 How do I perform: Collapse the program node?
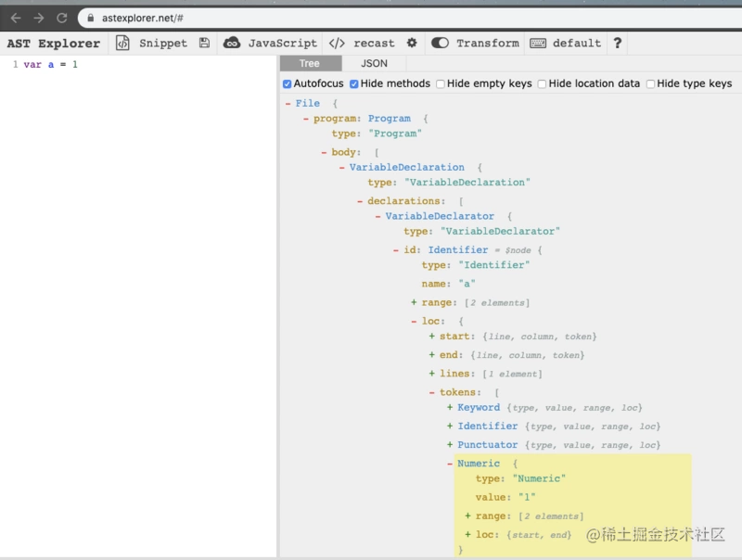pyautogui.click(x=306, y=119)
